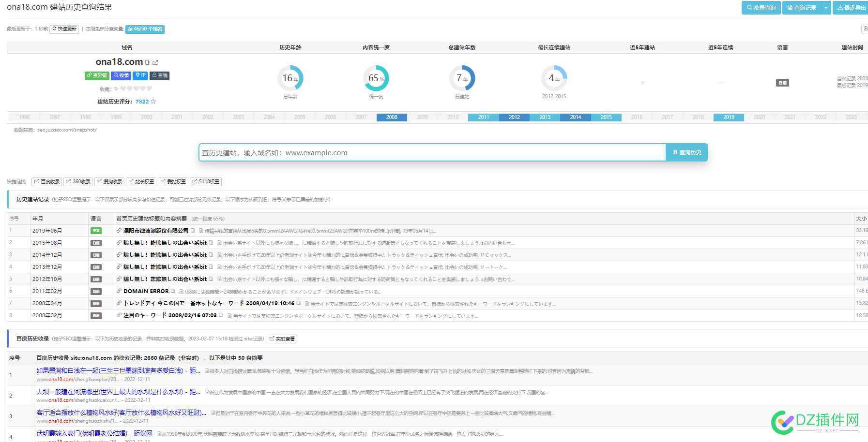Open Baidu result 客厅适合摆放什么植物风水好
This screenshot has width=868, height=442.
(122, 413)
